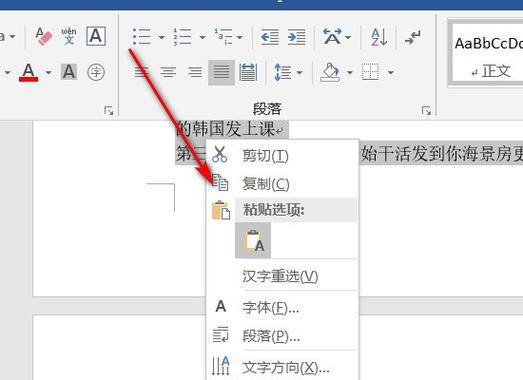Click Borders icon
Image resolution: width=523 pixels, height=380 pixels.
point(370,72)
